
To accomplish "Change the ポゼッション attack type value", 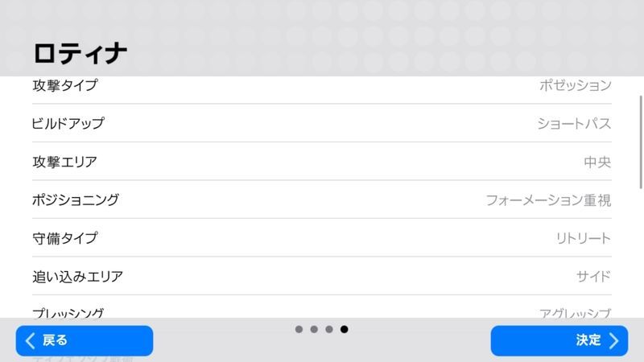I will [575, 85].
